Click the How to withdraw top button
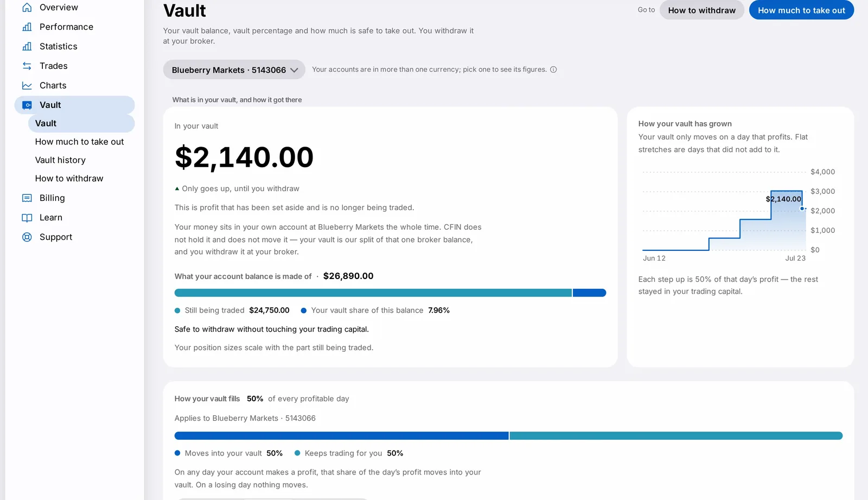The width and height of the screenshot is (868, 500). tap(701, 10)
